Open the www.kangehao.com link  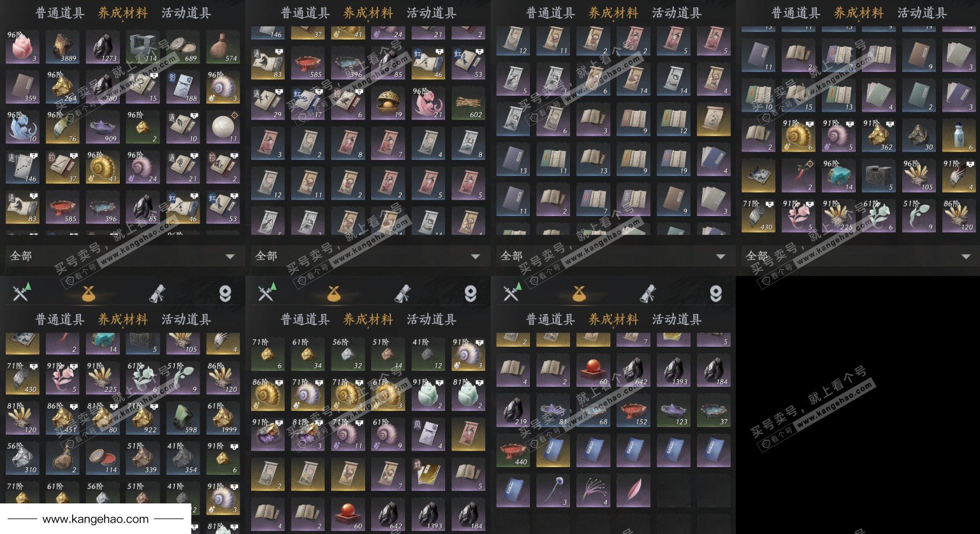[x=96, y=519]
